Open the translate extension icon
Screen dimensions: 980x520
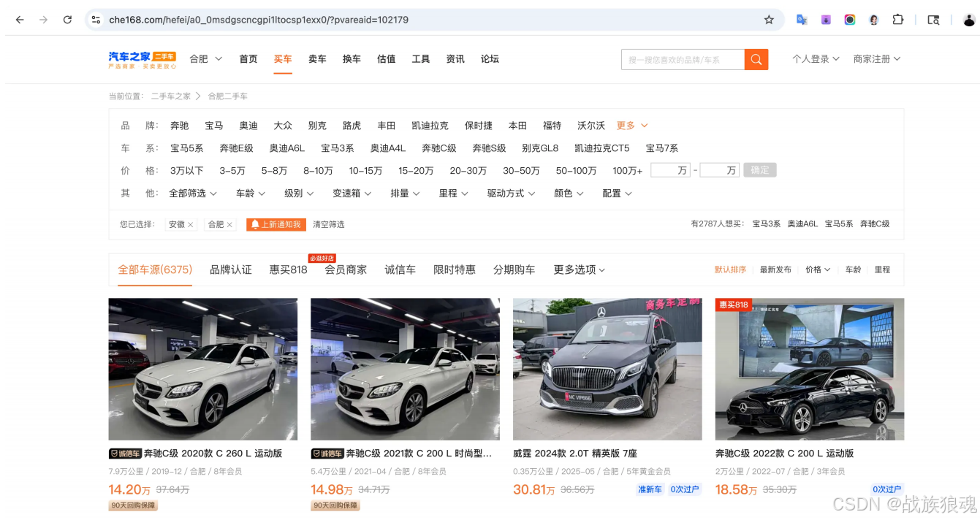pos(802,20)
